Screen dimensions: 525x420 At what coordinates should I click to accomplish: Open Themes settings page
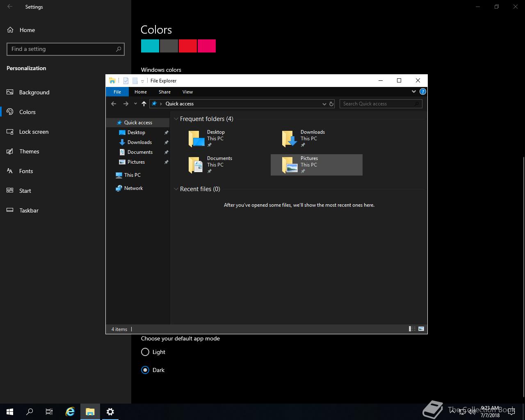(66, 151)
